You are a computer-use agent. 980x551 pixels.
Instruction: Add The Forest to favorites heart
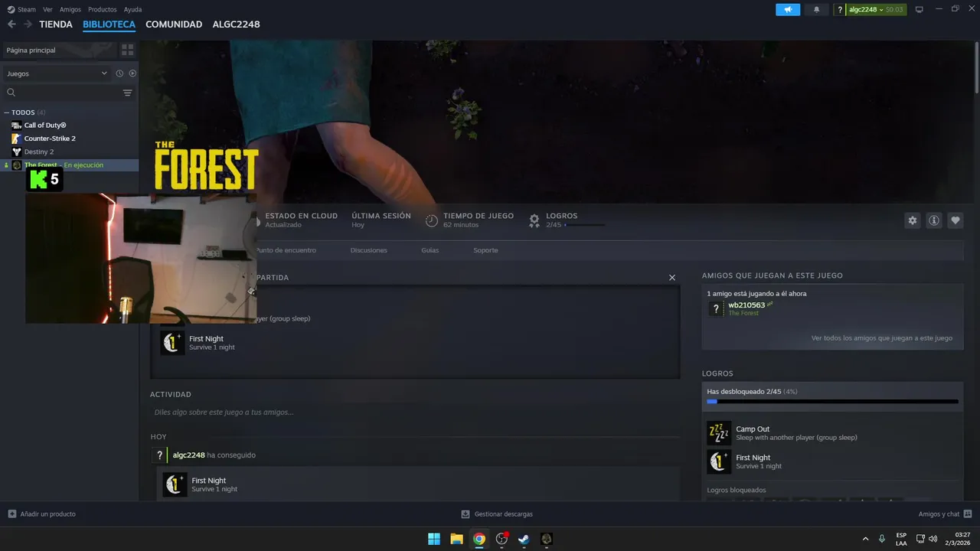click(955, 220)
